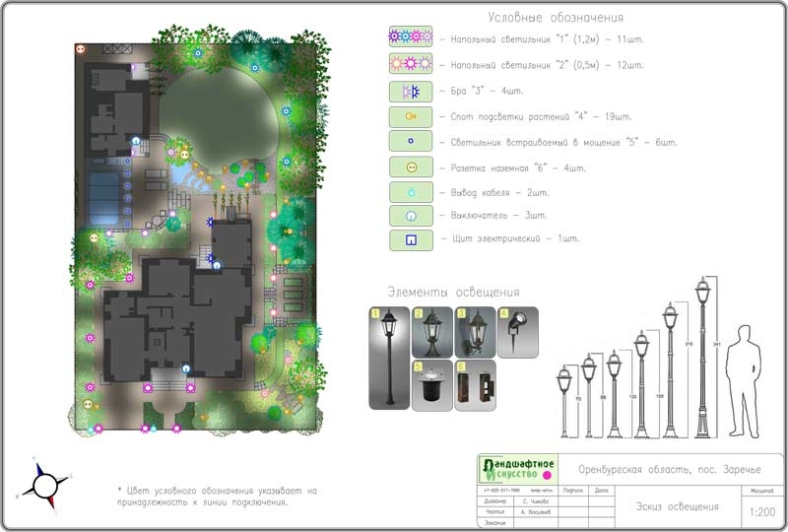Open thumbnail 6 ground socket photo

pyautogui.click(x=475, y=385)
